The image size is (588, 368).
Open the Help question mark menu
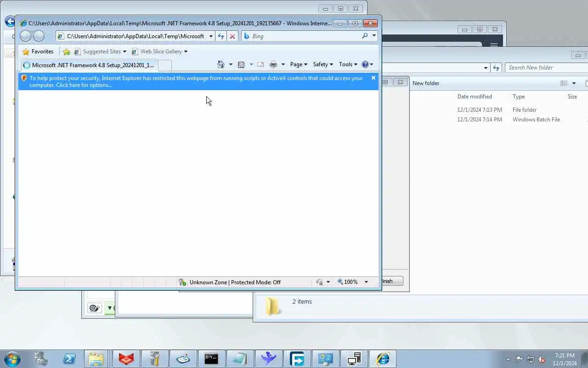click(367, 64)
